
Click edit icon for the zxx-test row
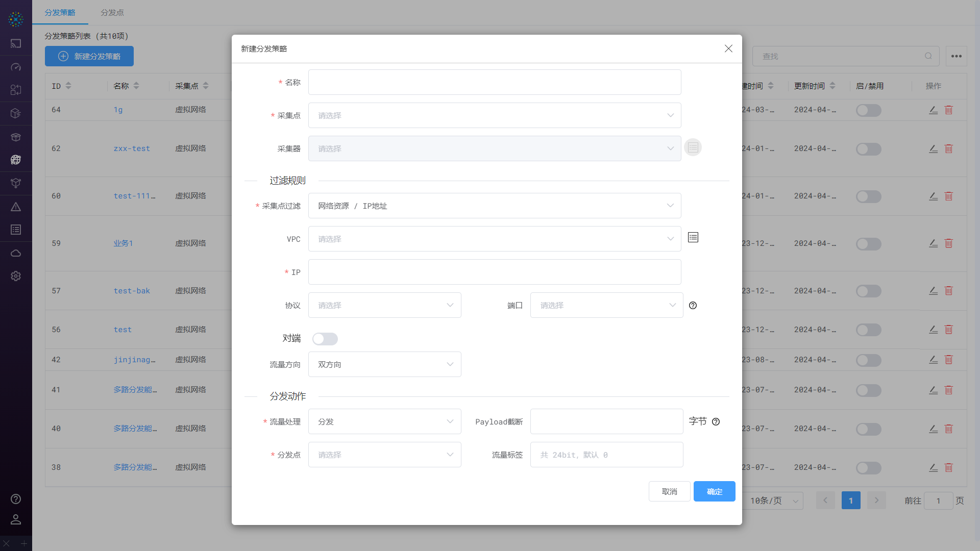[933, 149]
